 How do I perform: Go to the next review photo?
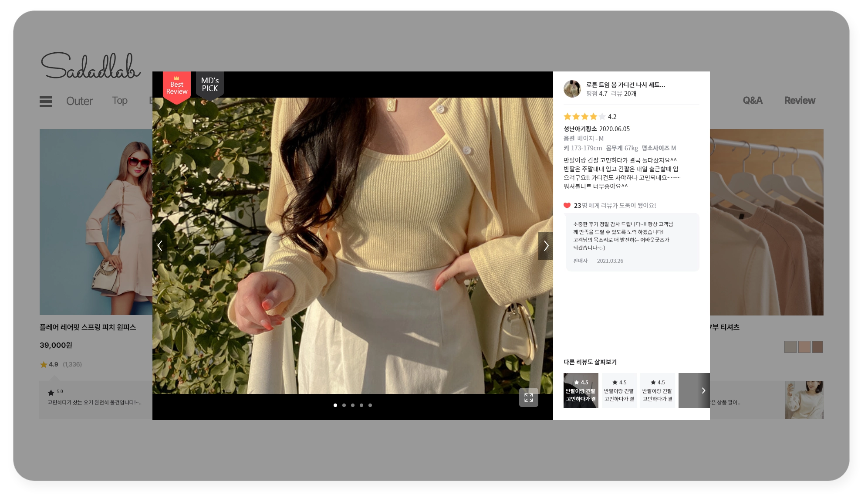point(546,246)
